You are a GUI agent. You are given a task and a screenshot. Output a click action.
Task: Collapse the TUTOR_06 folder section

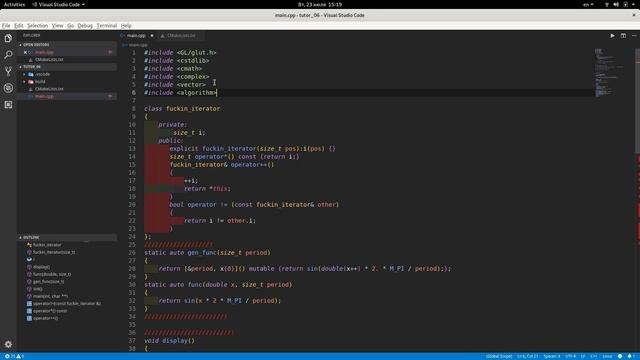coord(67,67)
